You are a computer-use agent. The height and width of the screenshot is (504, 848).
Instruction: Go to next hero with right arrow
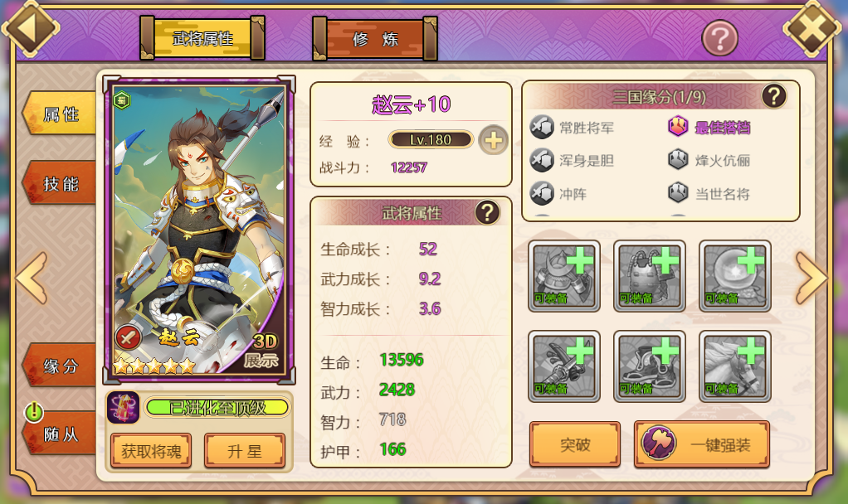811,278
